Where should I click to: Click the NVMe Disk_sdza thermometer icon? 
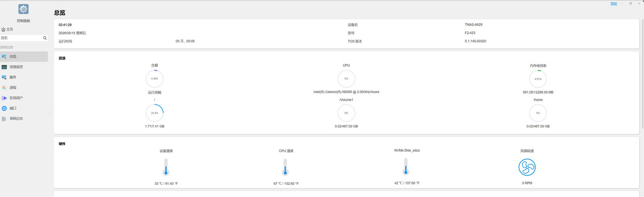(406, 166)
